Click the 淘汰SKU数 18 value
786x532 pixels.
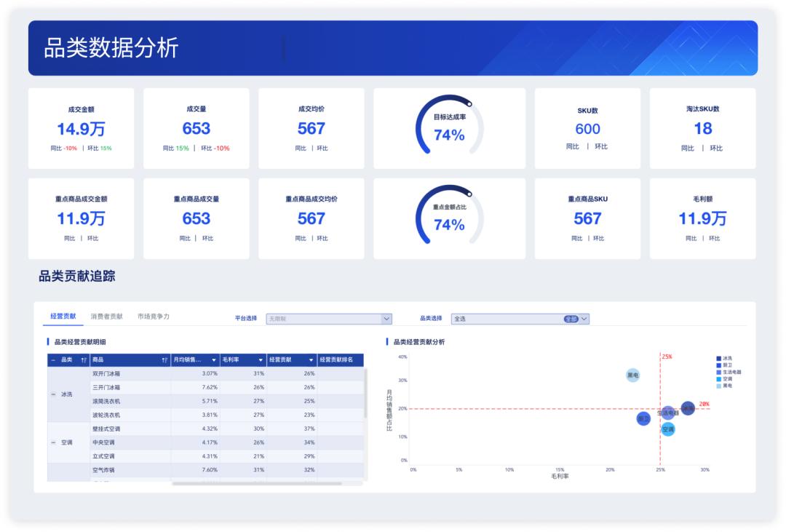pos(703,128)
